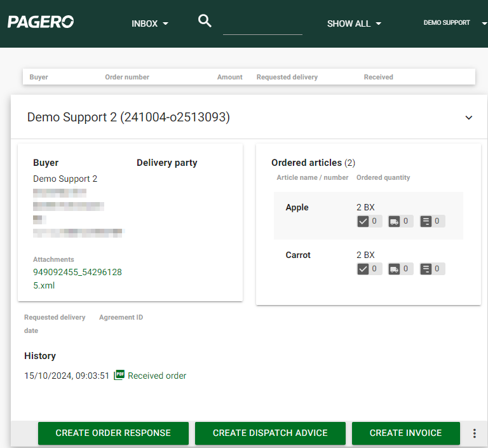Open the INBOX dropdown menu
488x448 pixels.
click(x=150, y=24)
